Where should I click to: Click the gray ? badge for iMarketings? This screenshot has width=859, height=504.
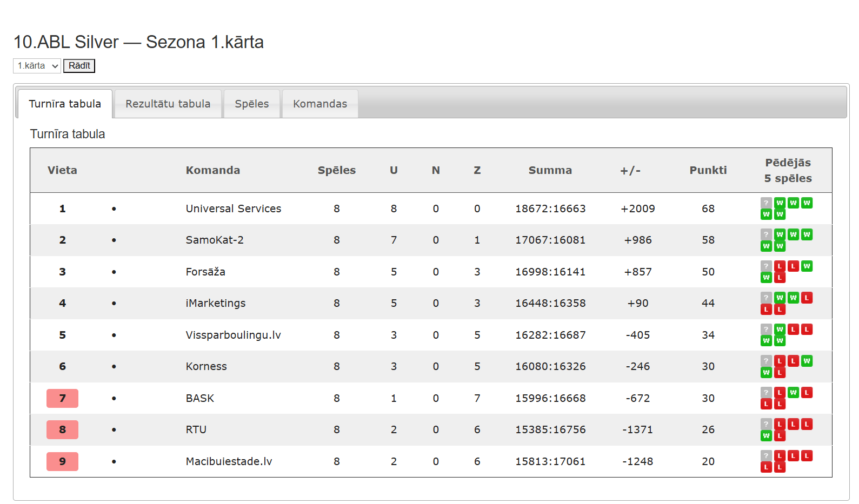click(766, 298)
